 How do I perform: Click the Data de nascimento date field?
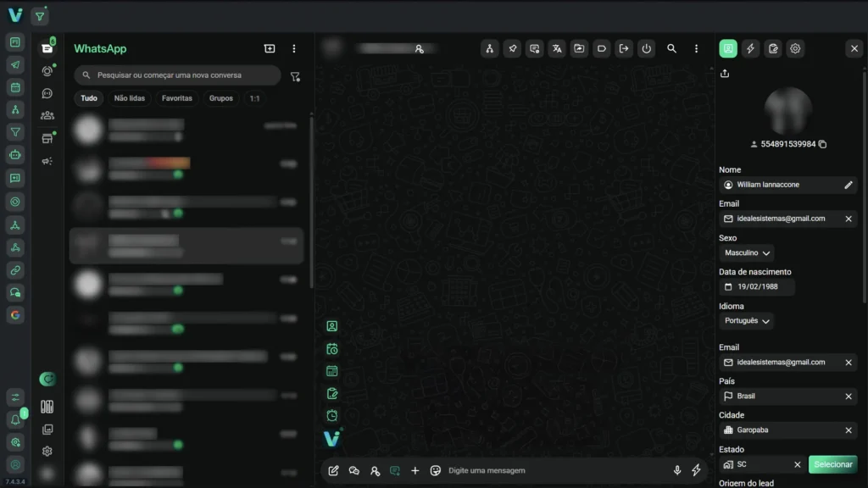point(757,287)
